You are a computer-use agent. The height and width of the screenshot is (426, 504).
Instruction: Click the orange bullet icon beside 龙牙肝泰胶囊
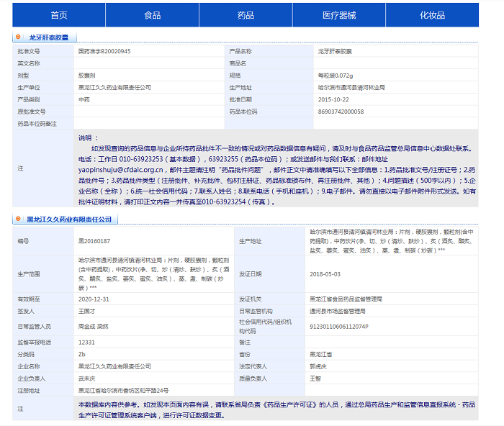[18, 37]
